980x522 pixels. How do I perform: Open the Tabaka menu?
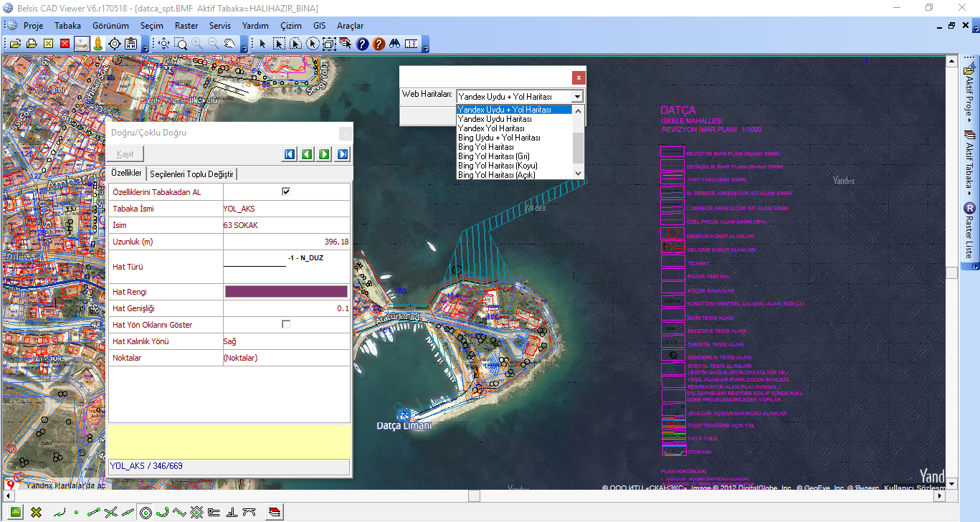pos(68,25)
